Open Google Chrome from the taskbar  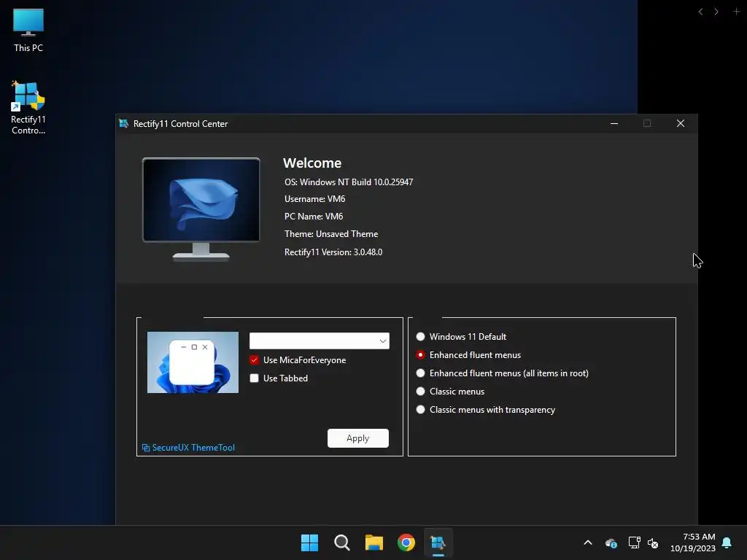(406, 542)
